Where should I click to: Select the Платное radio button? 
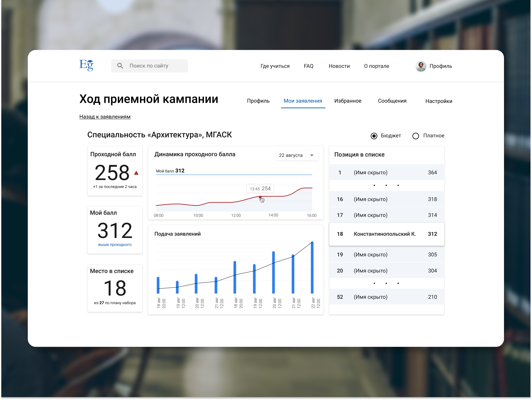pyautogui.click(x=415, y=136)
